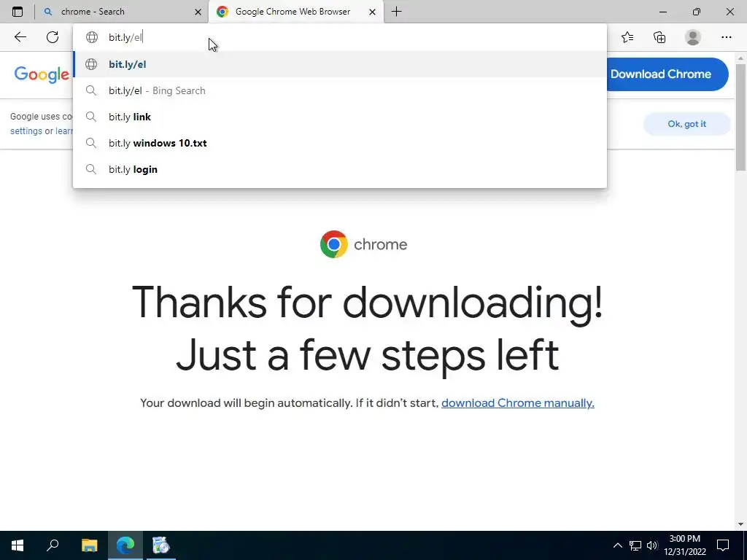Click the scrollbar down arrow
747x560 pixels.
(741, 524)
